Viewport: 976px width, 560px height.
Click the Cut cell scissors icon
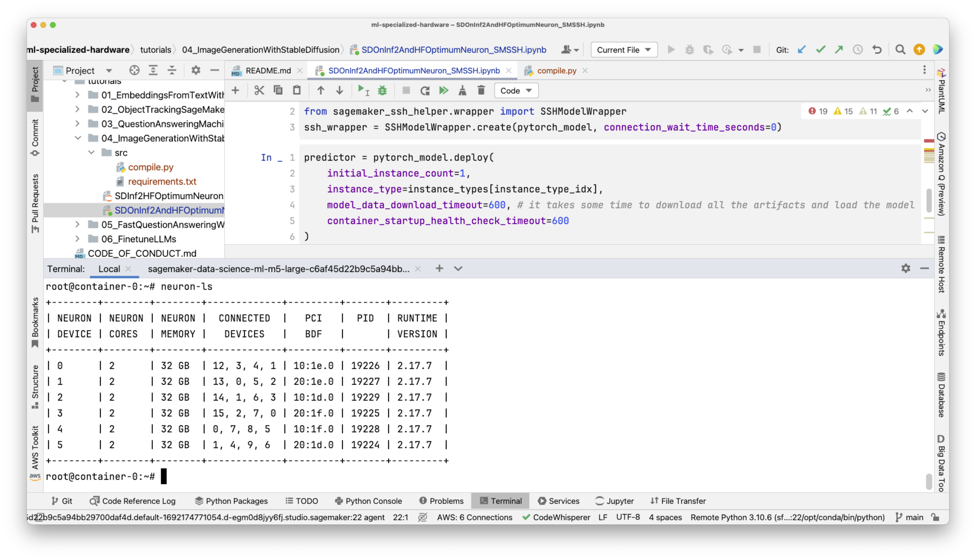pos(259,90)
